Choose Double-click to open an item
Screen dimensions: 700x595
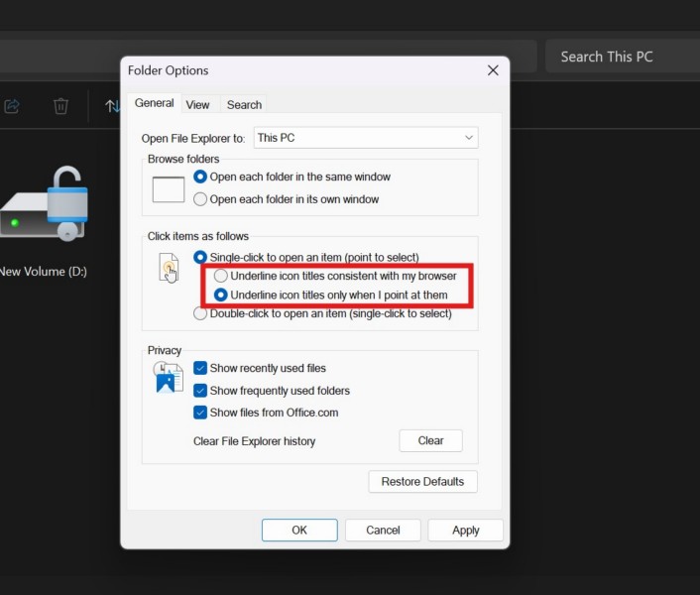click(x=201, y=313)
